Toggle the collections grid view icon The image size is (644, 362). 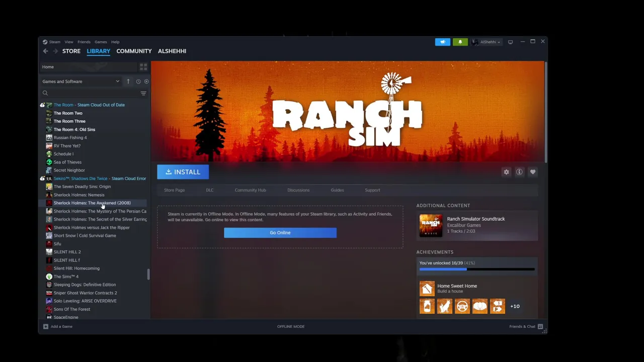[143, 67]
